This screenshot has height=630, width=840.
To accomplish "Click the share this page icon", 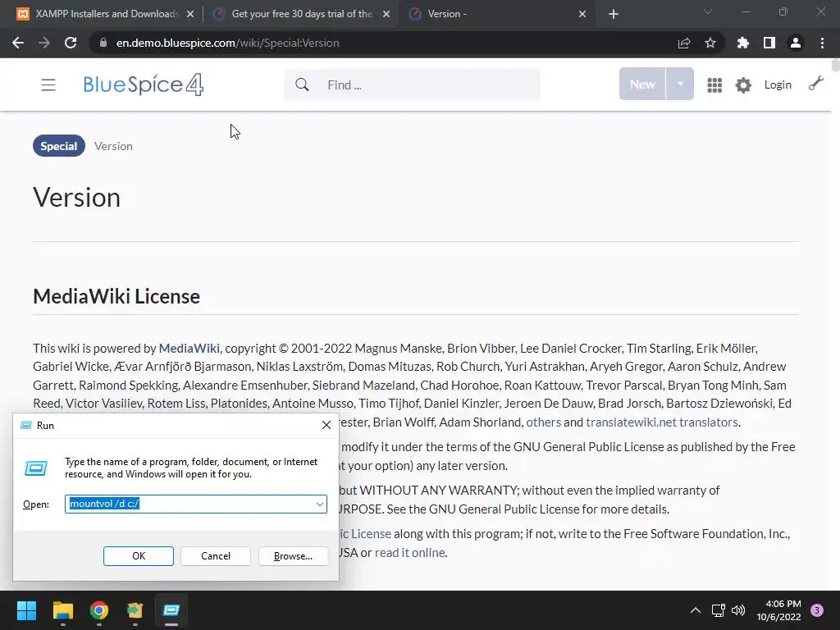I will (x=684, y=43).
